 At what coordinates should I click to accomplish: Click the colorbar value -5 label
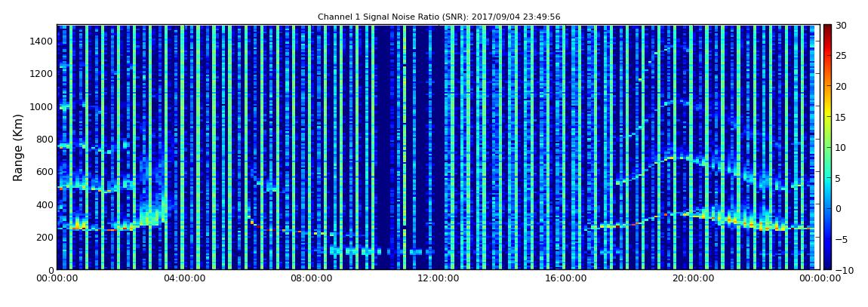pos(842,240)
